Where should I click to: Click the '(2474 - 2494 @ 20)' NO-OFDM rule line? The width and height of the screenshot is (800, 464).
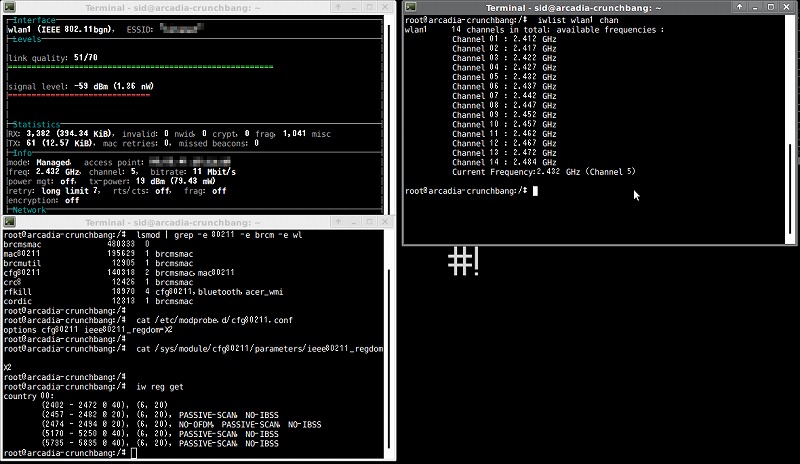pyautogui.click(x=182, y=425)
